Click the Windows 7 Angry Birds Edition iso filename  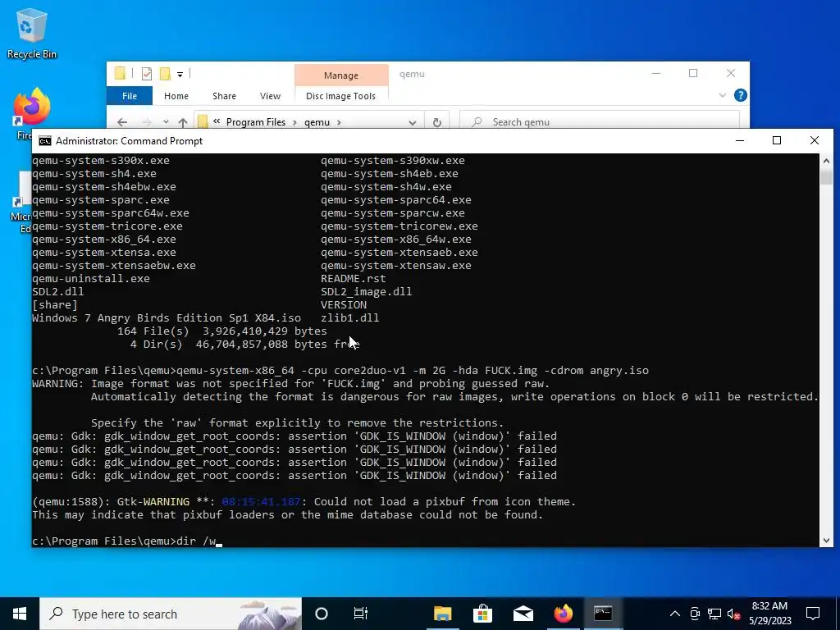[167, 317]
